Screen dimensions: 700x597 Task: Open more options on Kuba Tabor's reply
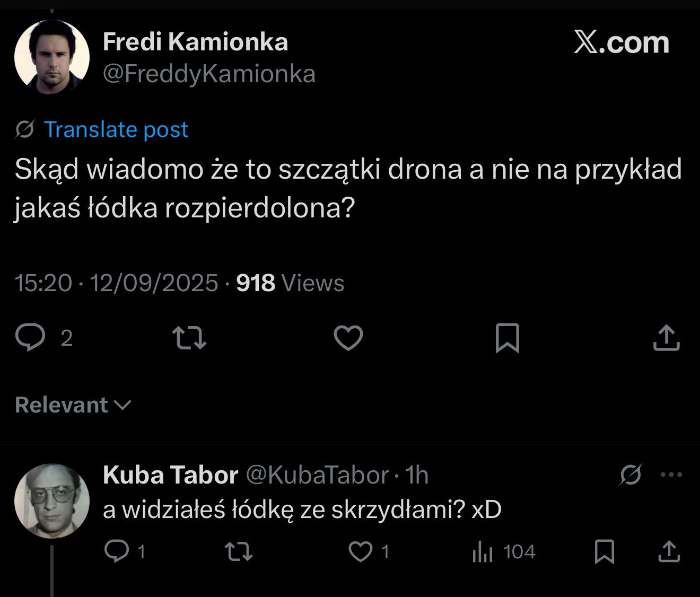click(x=671, y=475)
